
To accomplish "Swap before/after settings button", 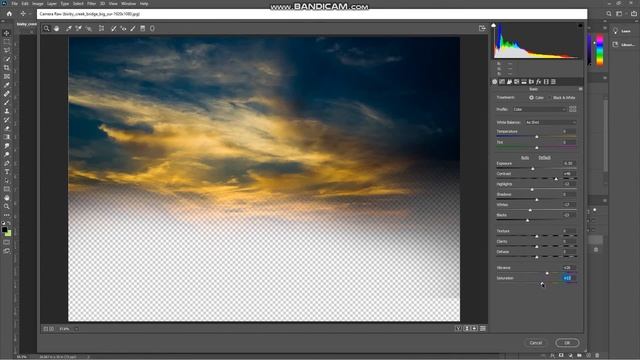I will point(467,329).
